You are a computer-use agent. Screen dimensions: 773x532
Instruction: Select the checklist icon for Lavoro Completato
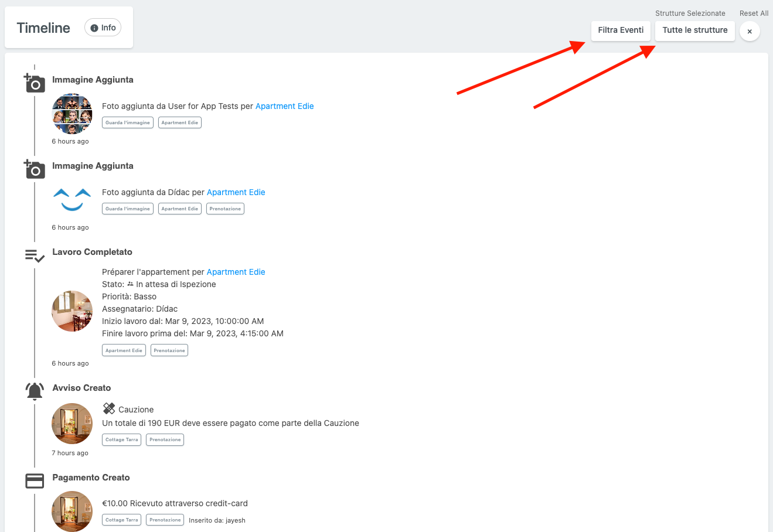pyautogui.click(x=34, y=255)
